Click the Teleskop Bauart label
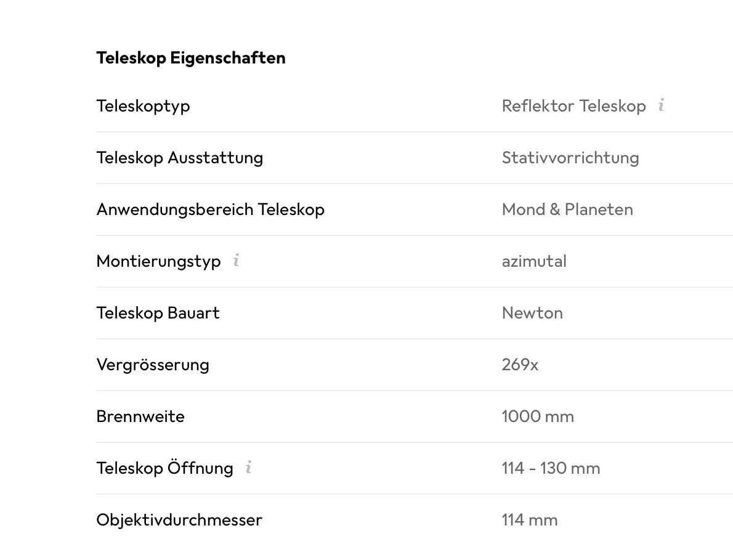This screenshot has width=733, height=560. tap(158, 313)
